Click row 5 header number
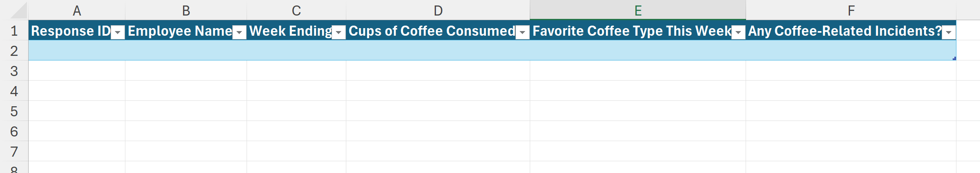This screenshot has height=173, width=980. click(14, 111)
